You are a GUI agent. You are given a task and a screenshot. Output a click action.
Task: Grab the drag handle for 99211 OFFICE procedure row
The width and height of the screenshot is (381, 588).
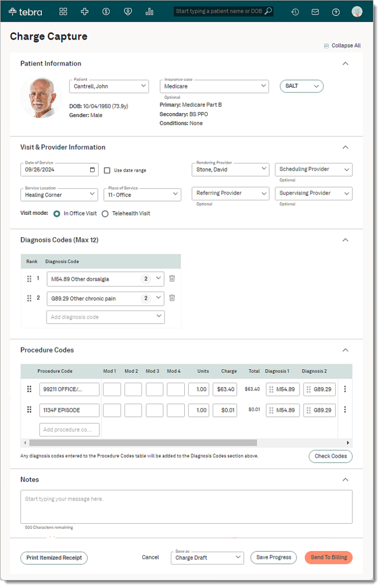[x=29, y=389]
